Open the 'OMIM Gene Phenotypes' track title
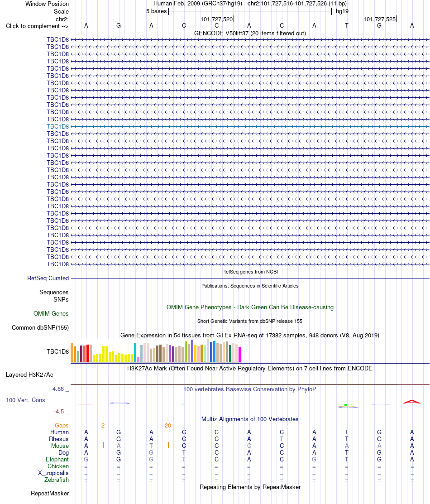Image resolution: width=430 pixels, height=504 pixels. (250, 307)
